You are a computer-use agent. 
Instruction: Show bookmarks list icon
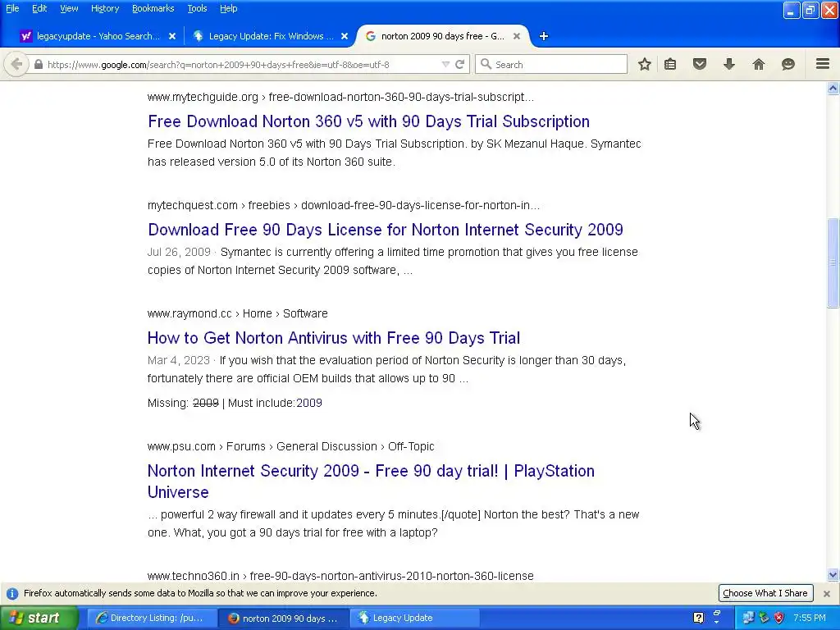point(670,64)
